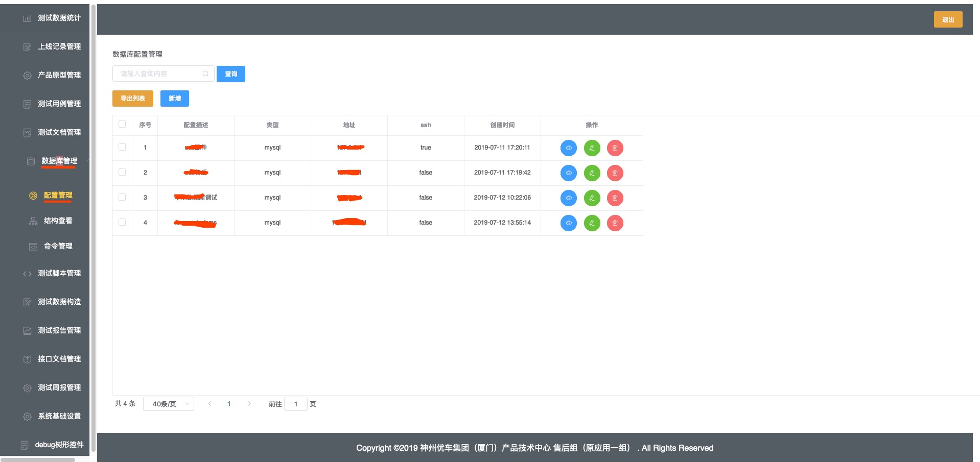Viewport: 980px width, 462px height.
Task: Click the go-to page number input
Action: point(296,404)
